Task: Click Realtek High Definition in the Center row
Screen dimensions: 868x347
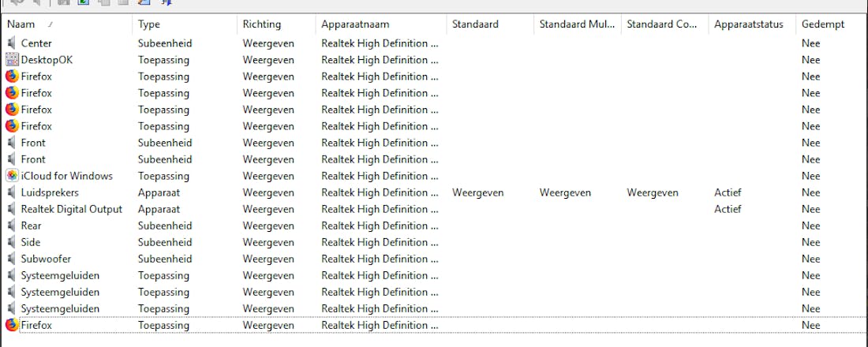Action: [380, 43]
